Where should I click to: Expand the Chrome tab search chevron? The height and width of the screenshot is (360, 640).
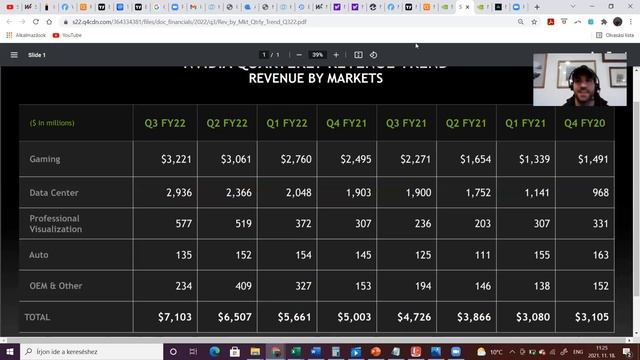click(x=573, y=7)
